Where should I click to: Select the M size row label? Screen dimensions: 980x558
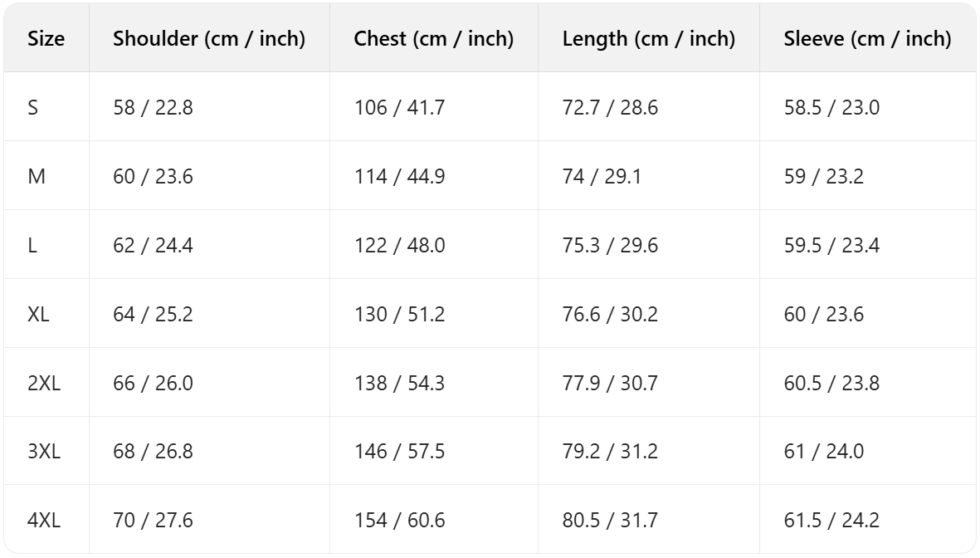pyautogui.click(x=37, y=176)
